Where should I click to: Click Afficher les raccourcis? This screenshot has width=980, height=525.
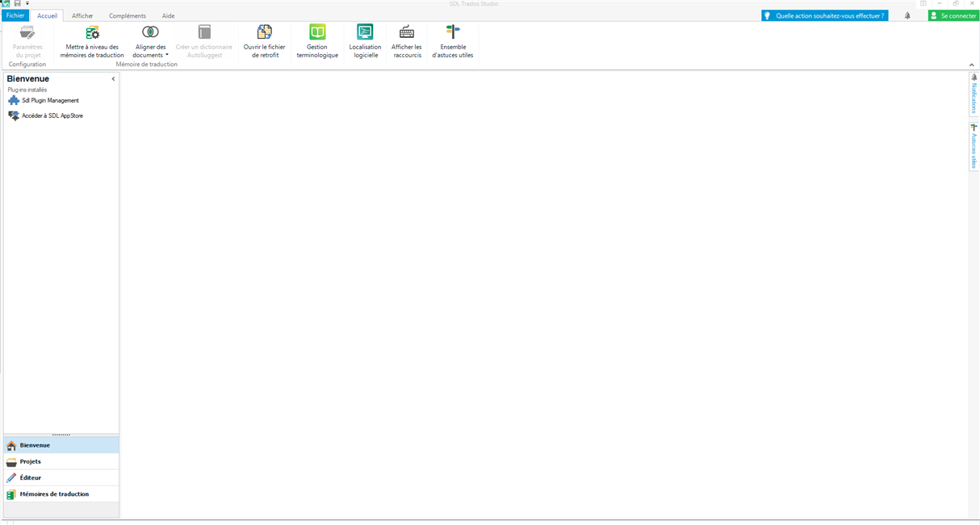[406, 40]
